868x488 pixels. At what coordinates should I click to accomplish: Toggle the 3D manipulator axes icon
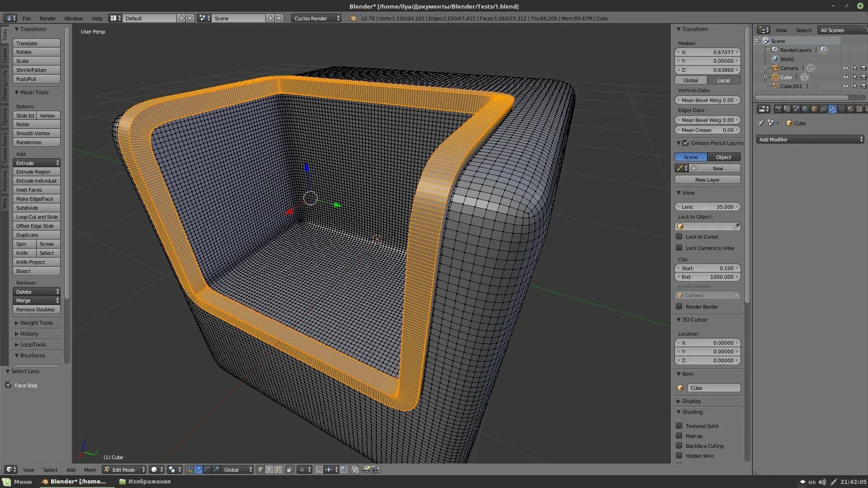click(x=189, y=470)
